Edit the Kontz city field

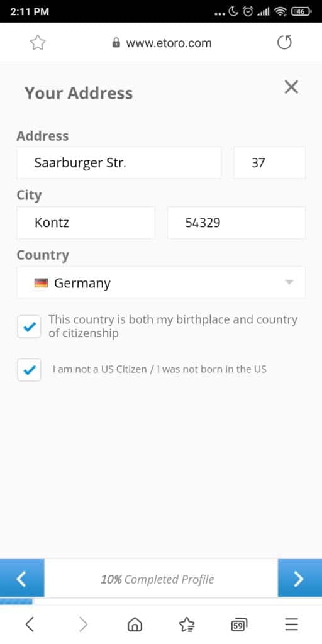(86, 223)
